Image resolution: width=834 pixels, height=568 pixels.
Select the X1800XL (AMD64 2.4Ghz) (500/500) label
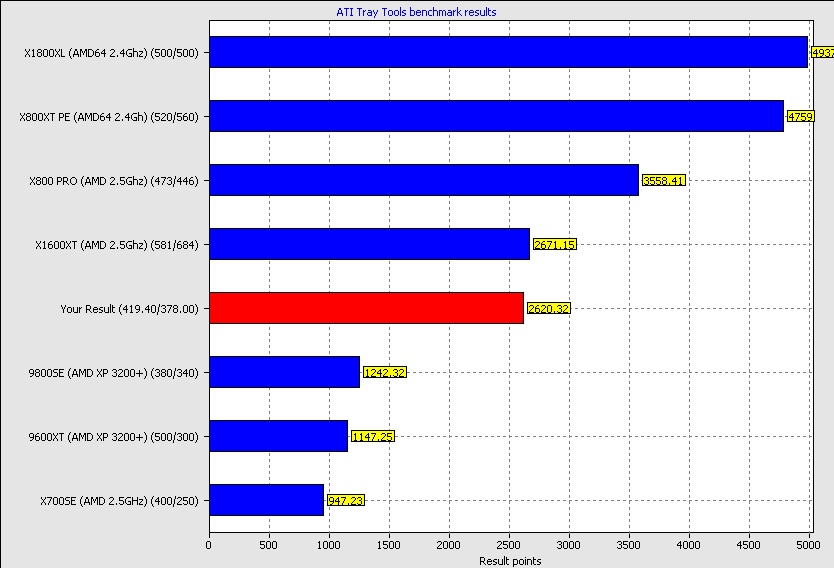(111, 53)
